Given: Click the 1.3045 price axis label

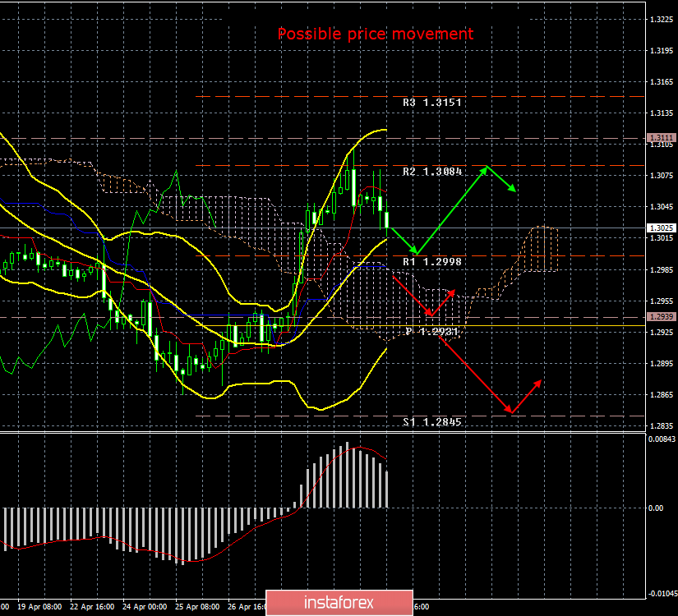Looking at the screenshot, I should tap(662, 207).
